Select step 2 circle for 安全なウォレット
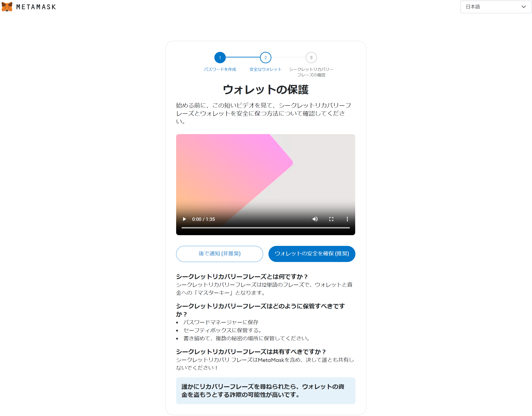This screenshot has height=416, width=532. [x=266, y=57]
